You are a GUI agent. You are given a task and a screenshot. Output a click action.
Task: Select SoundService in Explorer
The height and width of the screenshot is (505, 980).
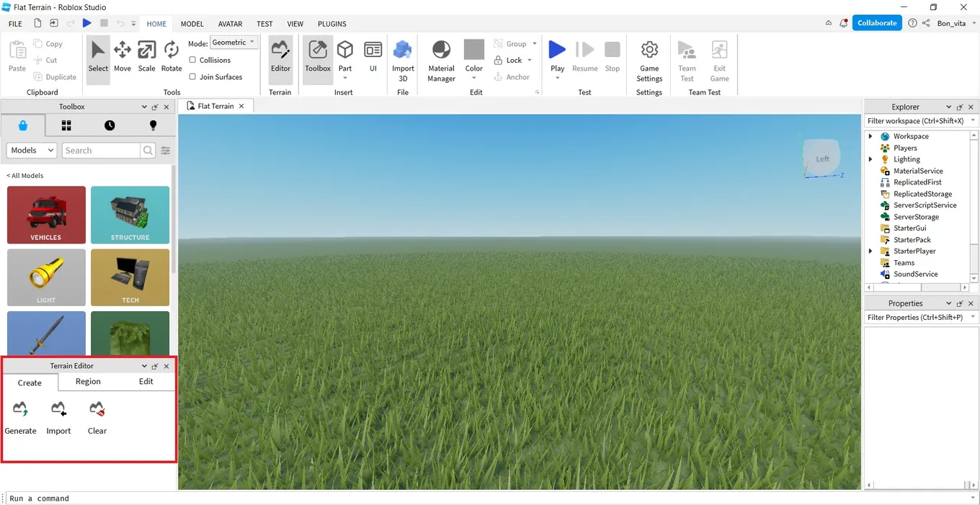(x=916, y=274)
